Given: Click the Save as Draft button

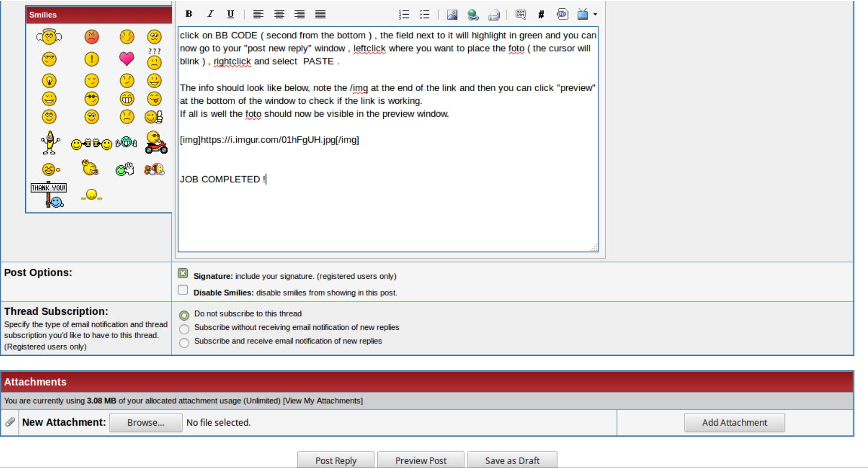Looking at the screenshot, I should click(x=512, y=460).
